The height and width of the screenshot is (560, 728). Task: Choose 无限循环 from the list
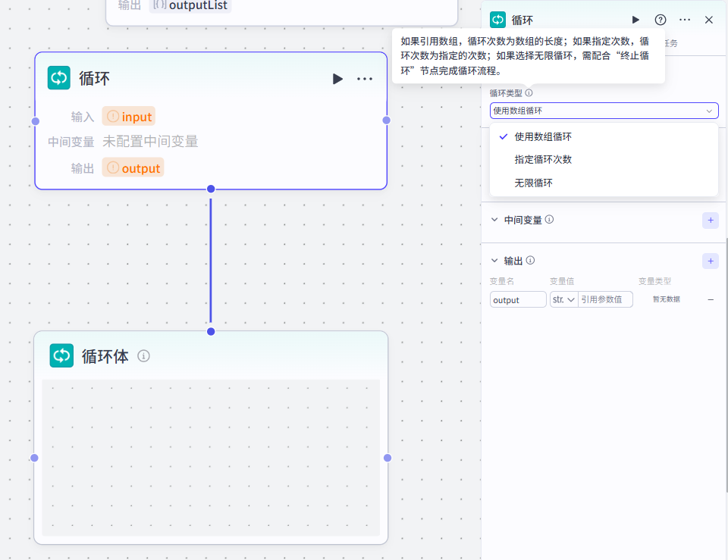click(533, 183)
